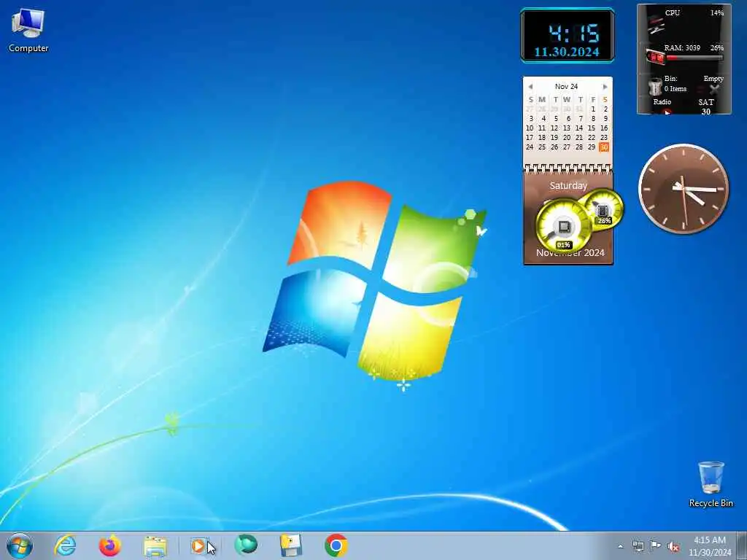Click the 11.30.2024 date on digital clock
The image size is (747, 560).
566,52
